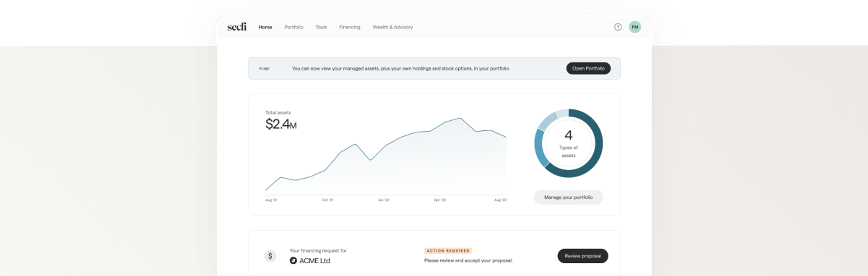
Task: Click the '1d ago' notification timestamp
Action: [x=264, y=69]
